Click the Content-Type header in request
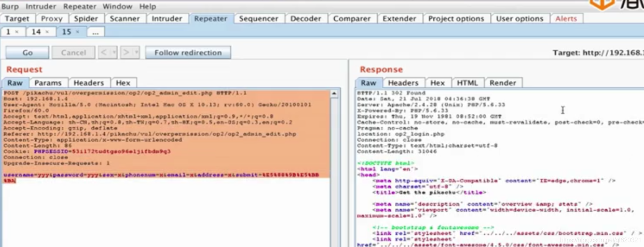644x247 pixels. pyautogui.click(x=93, y=140)
